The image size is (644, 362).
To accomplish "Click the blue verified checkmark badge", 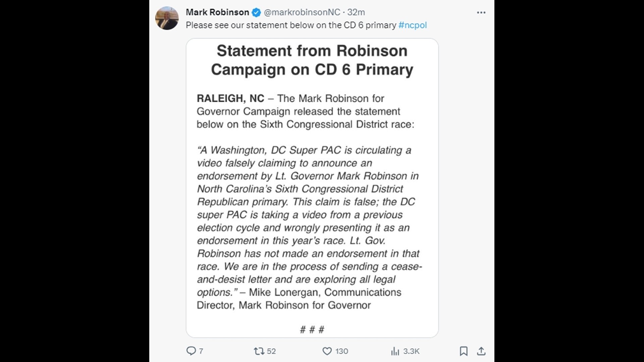I will point(256,12).
